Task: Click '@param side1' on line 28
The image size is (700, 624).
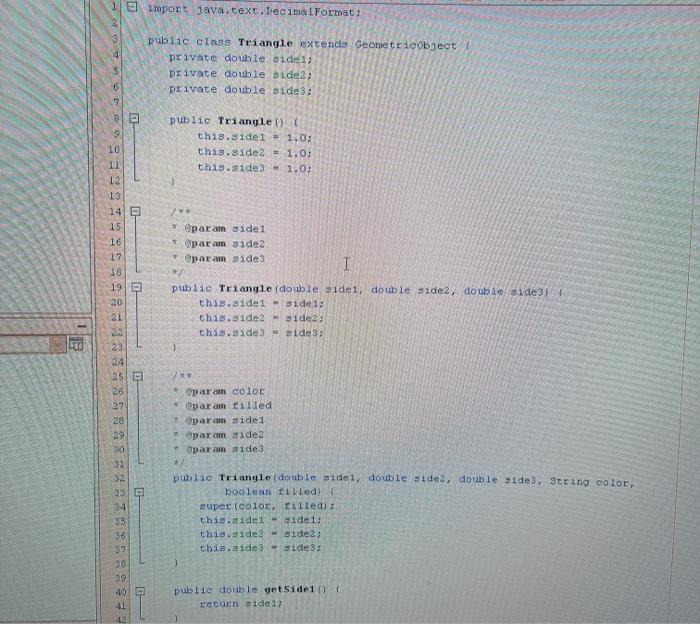Action: 225,420
